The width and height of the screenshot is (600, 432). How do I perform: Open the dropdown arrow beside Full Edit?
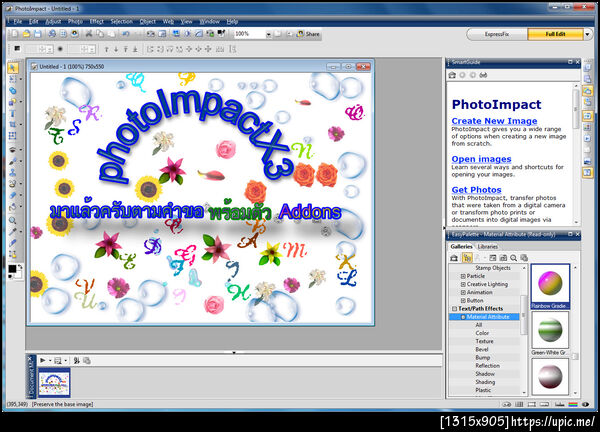pos(587,34)
